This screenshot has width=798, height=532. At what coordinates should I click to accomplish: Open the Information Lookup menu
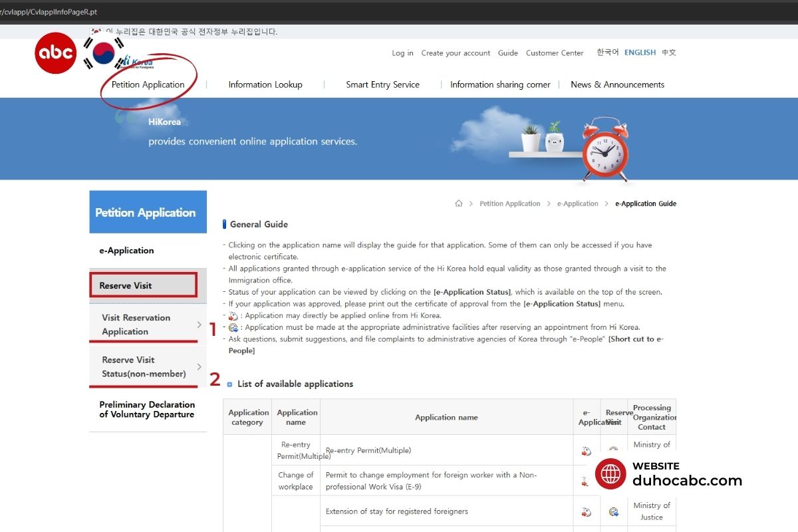[265, 84]
